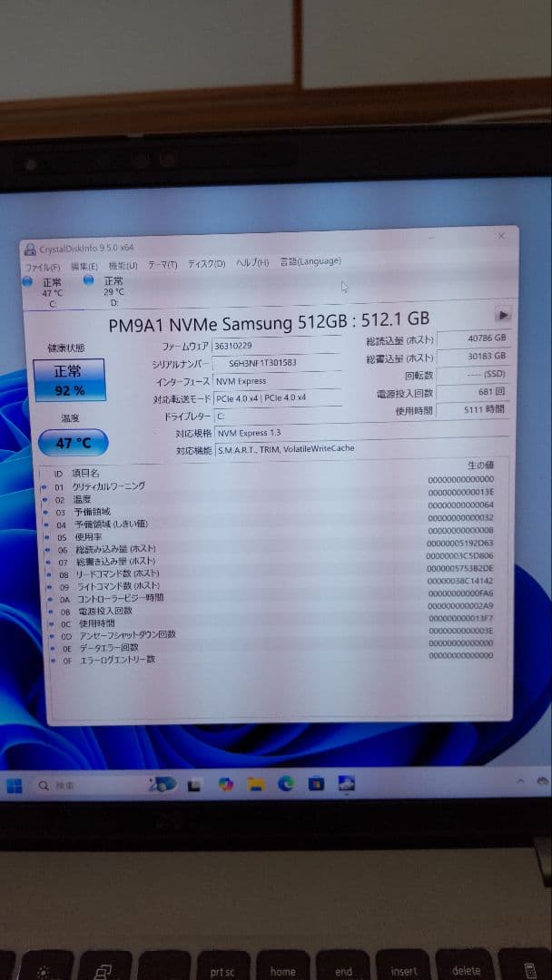Open the 機能(U) menu
The width and height of the screenshot is (552, 980).
coord(123,265)
